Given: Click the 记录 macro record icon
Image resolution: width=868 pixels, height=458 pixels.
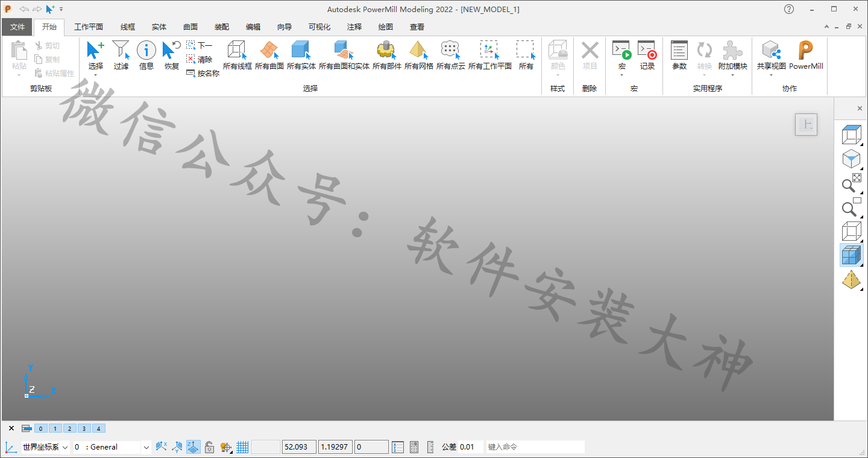Looking at the screenshot, I should (x=647, y=55).
